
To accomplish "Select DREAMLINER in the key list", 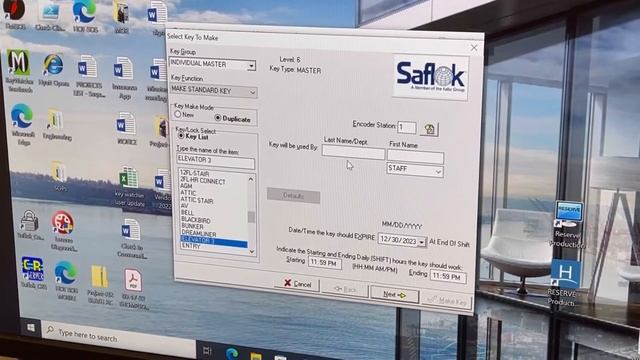I will point(199,233).
